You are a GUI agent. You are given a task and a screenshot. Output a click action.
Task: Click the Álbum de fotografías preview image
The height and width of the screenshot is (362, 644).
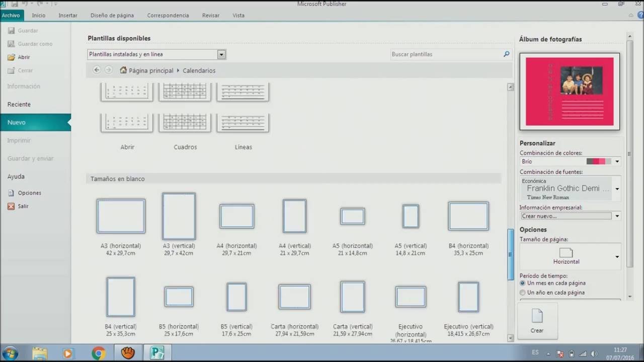point(570,92)
